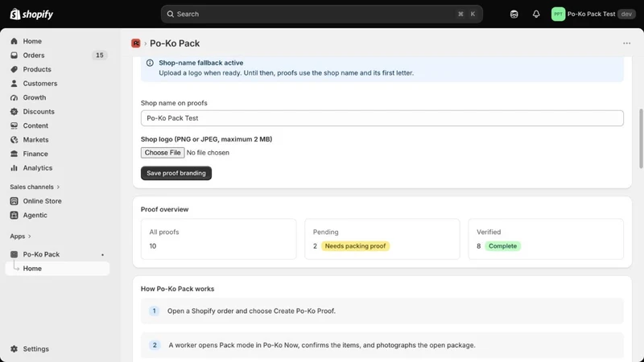Screen dimensions: 644x362
Task: Click the Choose File button
Action: (x=163, y=152)
